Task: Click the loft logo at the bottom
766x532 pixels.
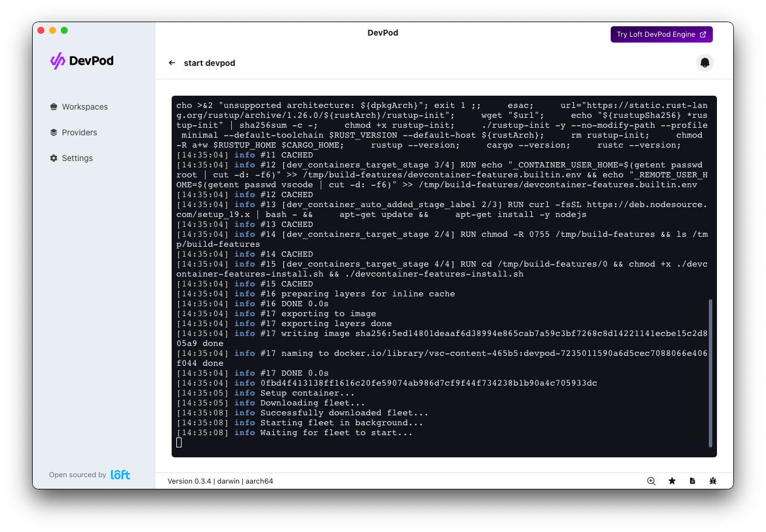Action: coord(120,474)
